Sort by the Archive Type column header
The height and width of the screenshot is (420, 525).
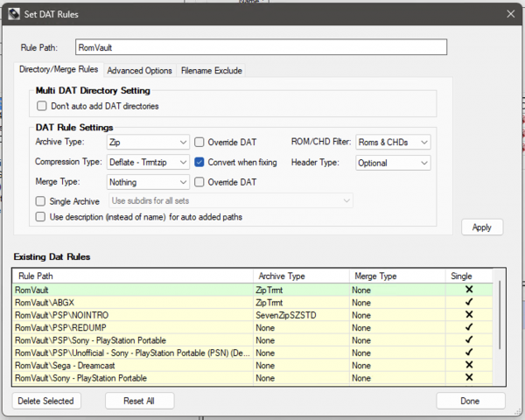tap(301, 276)
